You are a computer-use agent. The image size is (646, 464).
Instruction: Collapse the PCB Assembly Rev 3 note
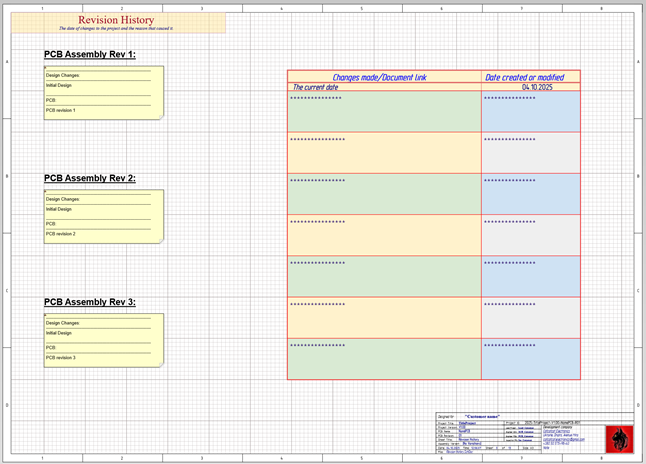pyautogui.click(x=46, y=316)
